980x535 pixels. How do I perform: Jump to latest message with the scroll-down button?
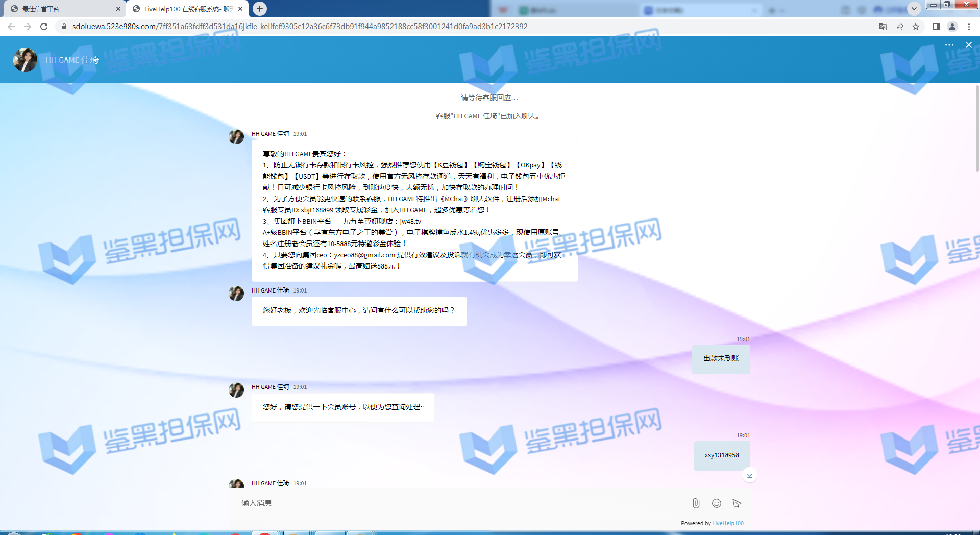point(749,475)
